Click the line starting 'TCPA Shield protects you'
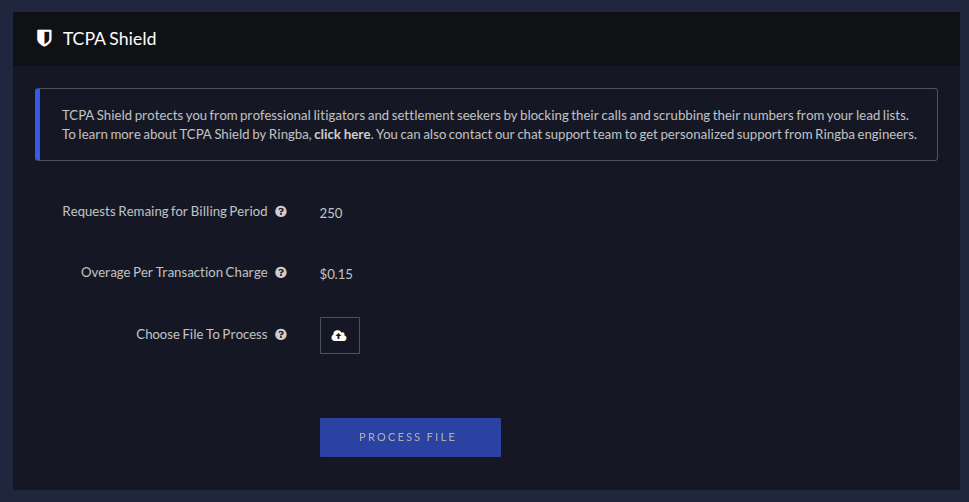Viewport: 969px width, 502px height. click(485, 116)
